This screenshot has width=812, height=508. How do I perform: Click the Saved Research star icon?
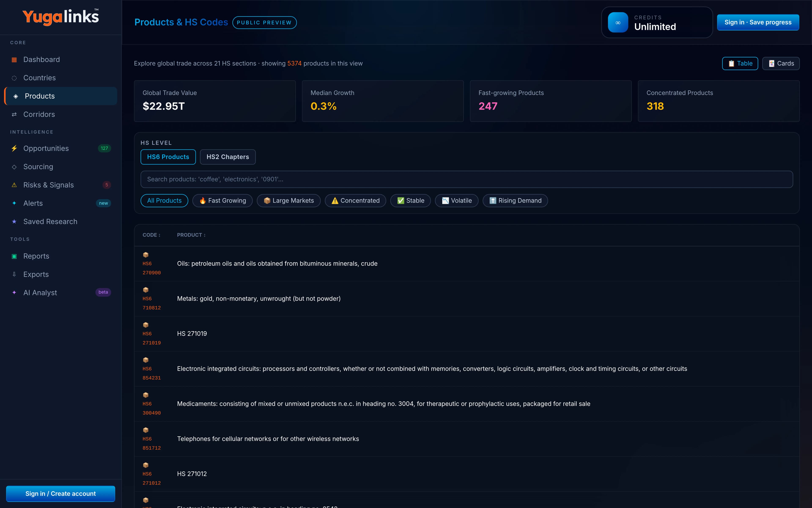click(x=14, y=222)
